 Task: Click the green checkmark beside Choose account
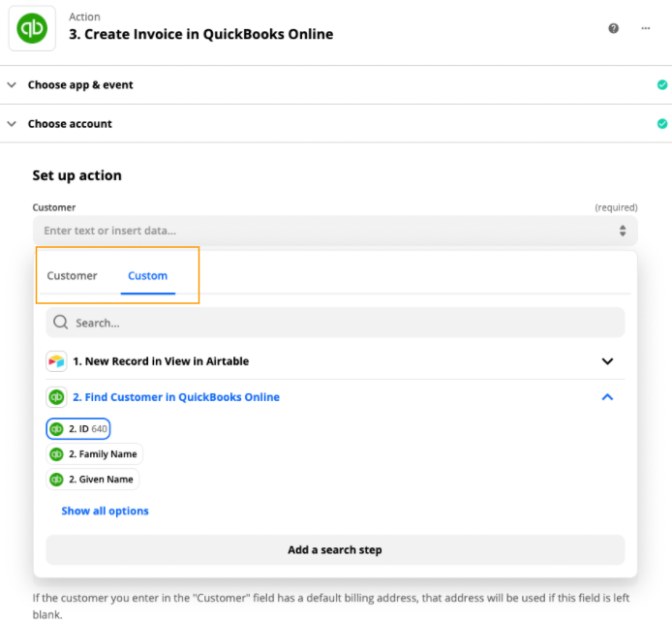coord(662,124)
